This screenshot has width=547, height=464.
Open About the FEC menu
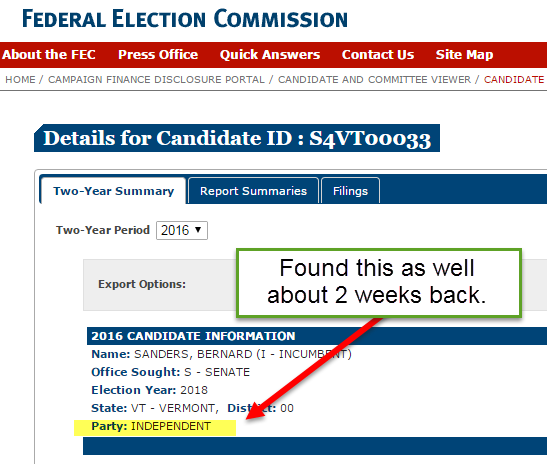(x=49, y=55)
